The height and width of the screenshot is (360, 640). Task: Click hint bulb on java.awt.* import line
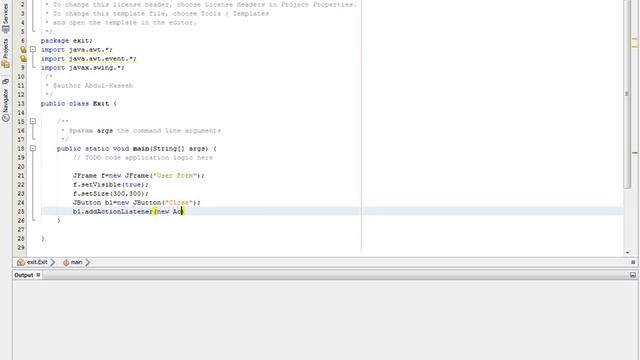click(x=23, y=49)
